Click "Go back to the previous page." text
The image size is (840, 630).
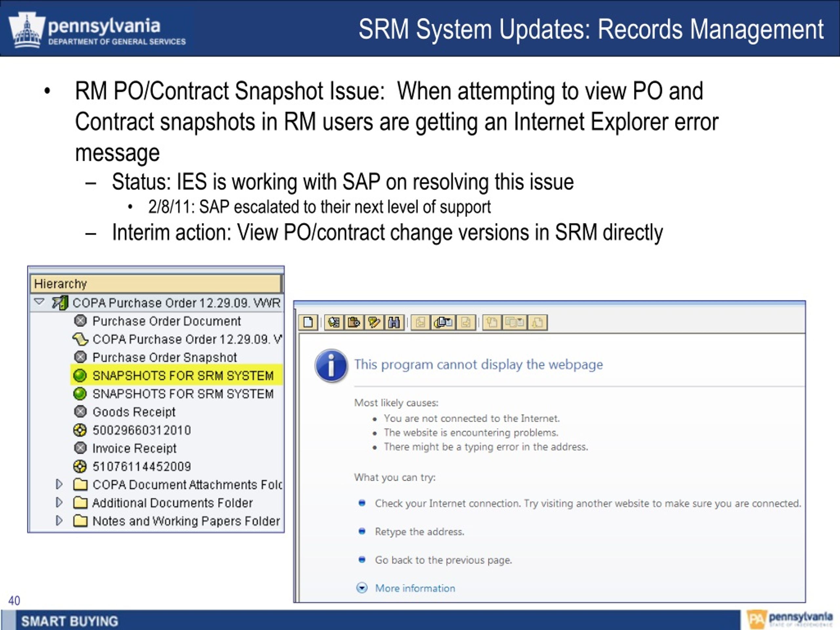tap(444, 560)
